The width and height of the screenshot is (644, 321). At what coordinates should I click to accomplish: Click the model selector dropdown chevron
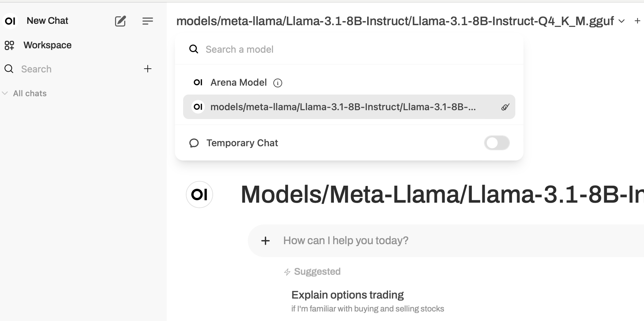(x=622, y=21)
